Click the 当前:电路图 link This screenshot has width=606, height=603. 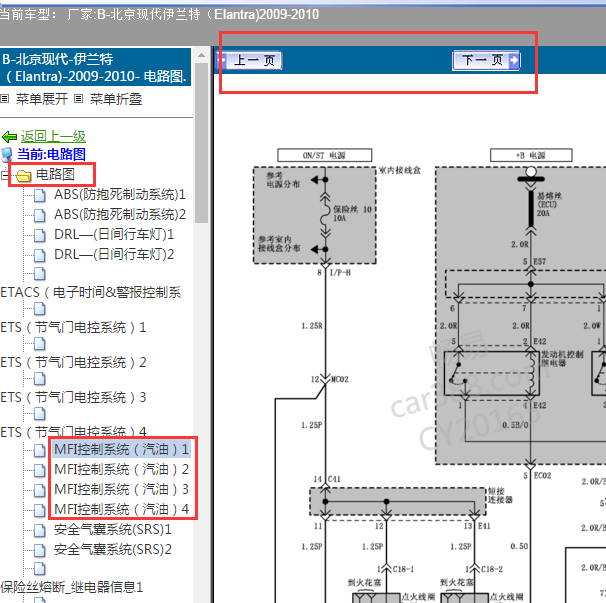coord(51,154)
